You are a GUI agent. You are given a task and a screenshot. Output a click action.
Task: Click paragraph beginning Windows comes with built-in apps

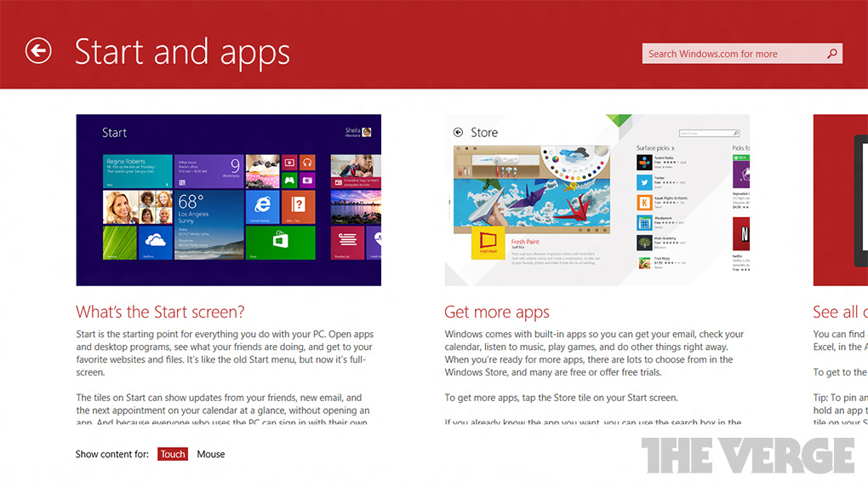[595, 353]
